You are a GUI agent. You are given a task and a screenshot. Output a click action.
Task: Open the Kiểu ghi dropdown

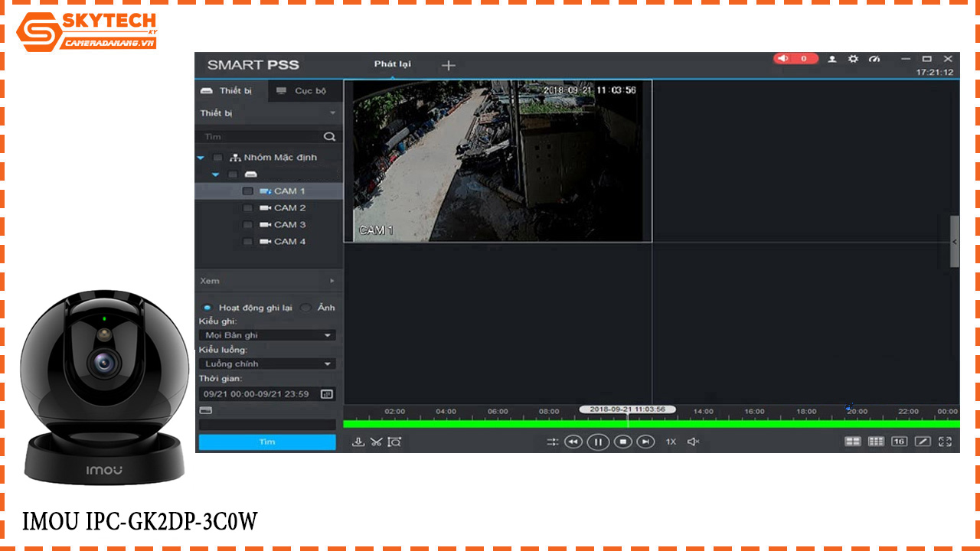click(331, 334)
